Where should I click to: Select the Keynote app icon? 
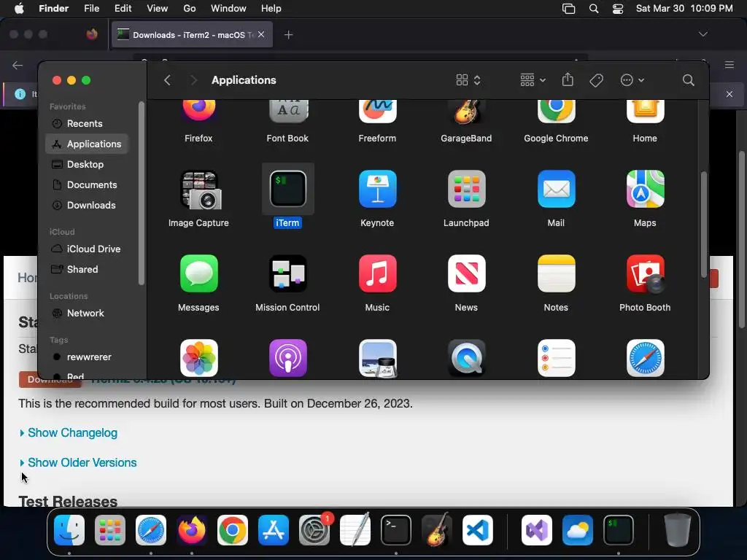click(377, 189)
